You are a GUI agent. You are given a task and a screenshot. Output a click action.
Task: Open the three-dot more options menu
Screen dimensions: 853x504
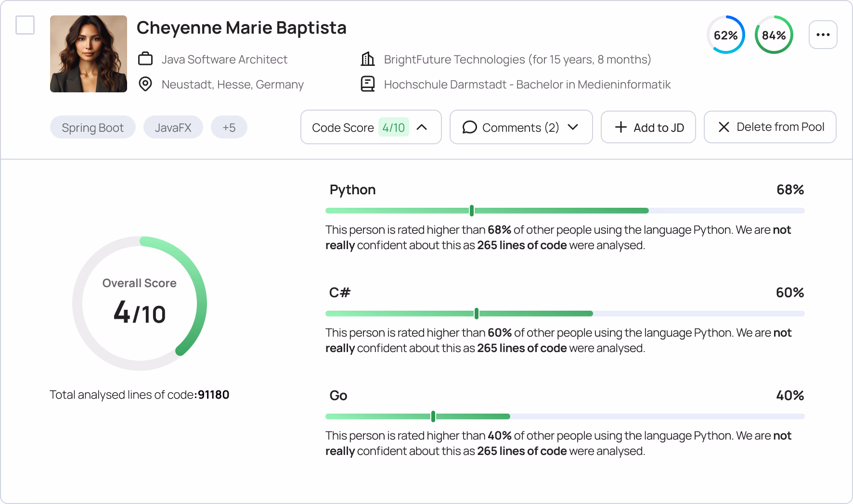[823, 35]
